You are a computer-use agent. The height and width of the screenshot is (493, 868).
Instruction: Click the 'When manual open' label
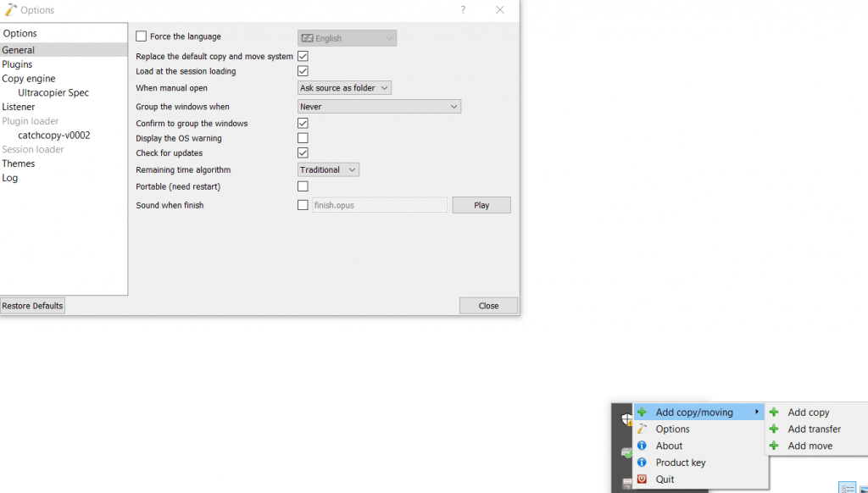tap(171, 88)
